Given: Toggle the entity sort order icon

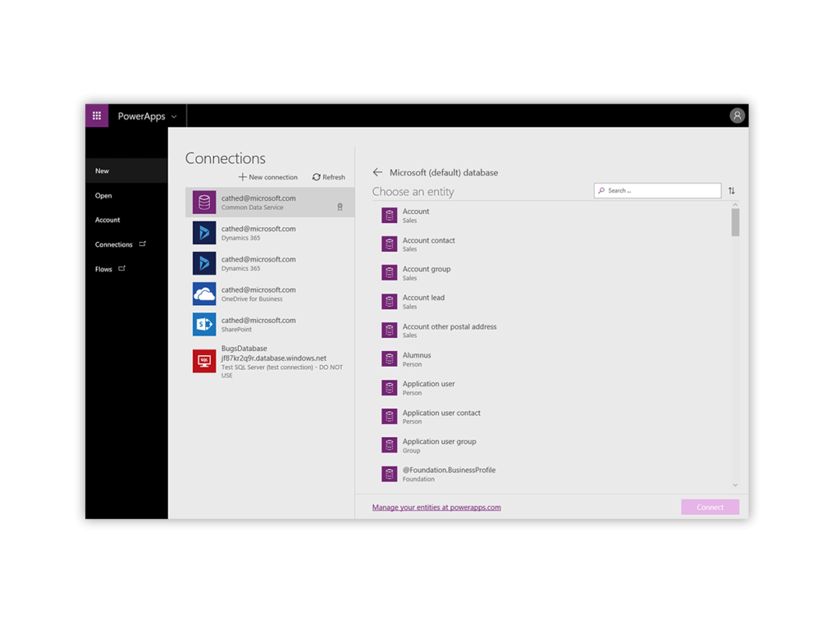Looking at the screenshot, I should (732, 191).
